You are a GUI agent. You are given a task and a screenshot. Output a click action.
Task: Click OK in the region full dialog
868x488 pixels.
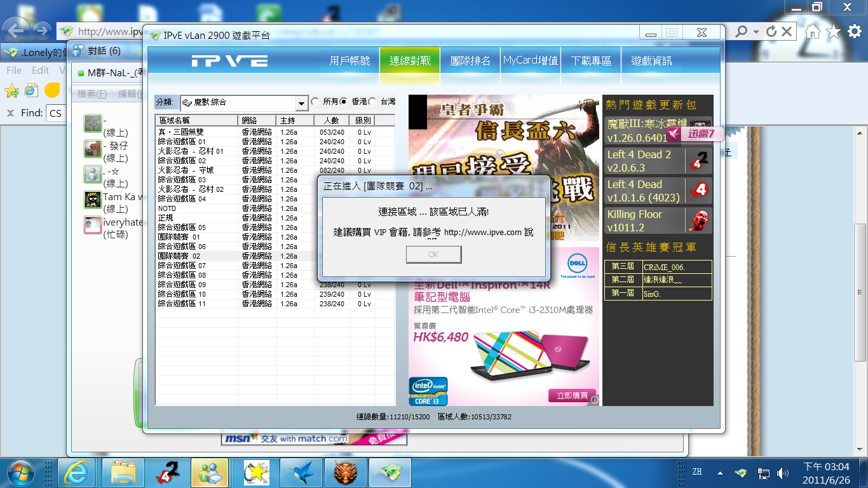[x=433, y=254]
